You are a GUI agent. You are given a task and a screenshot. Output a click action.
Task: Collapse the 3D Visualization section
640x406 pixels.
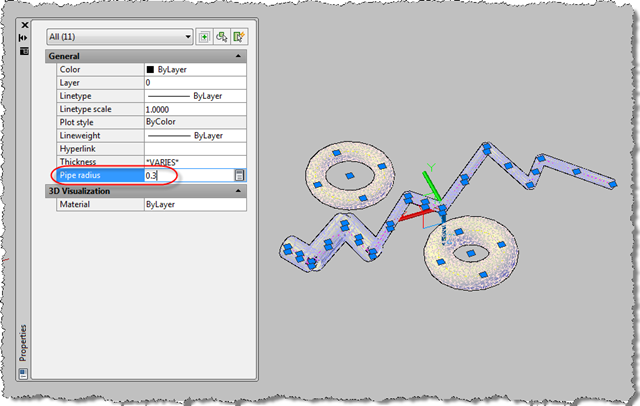(238, 190)
